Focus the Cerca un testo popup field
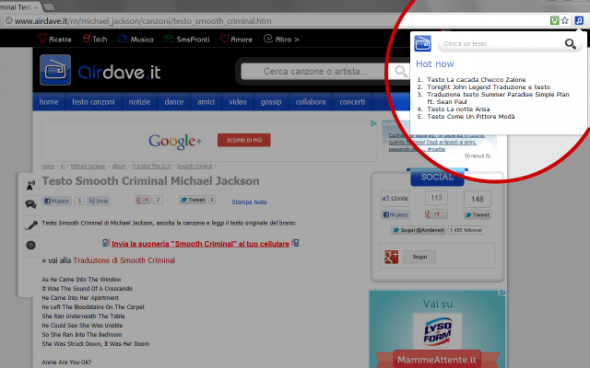This screenshot has height=368, width=590. (x=500, y=44)
